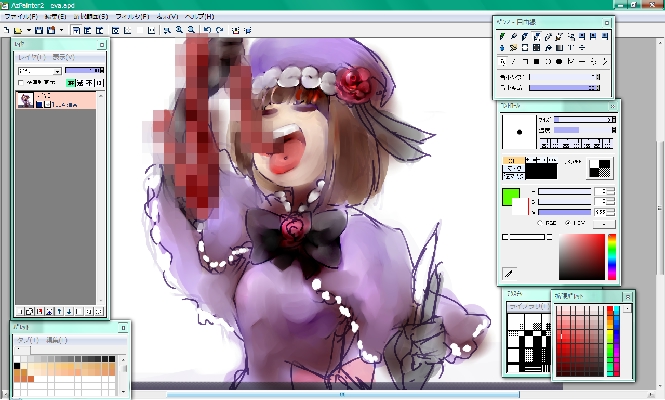Choose the filled circle draw shape
The width and height of the screenshot is (665, 400).
(x=559, y=62)
